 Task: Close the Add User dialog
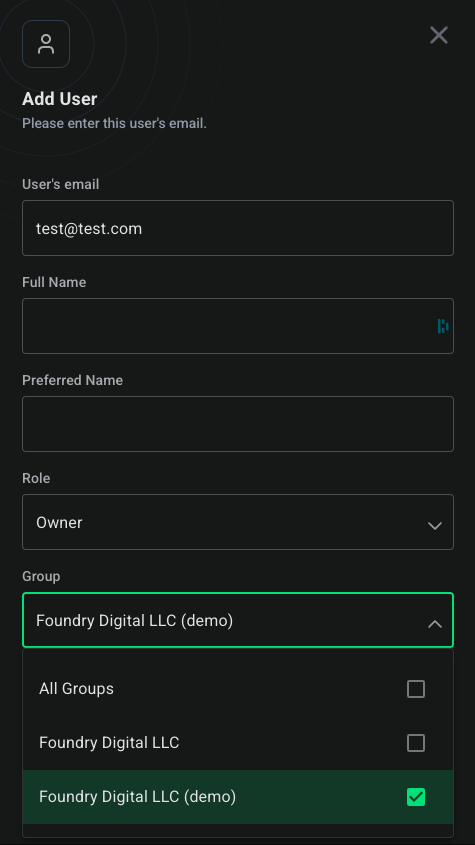439,36
